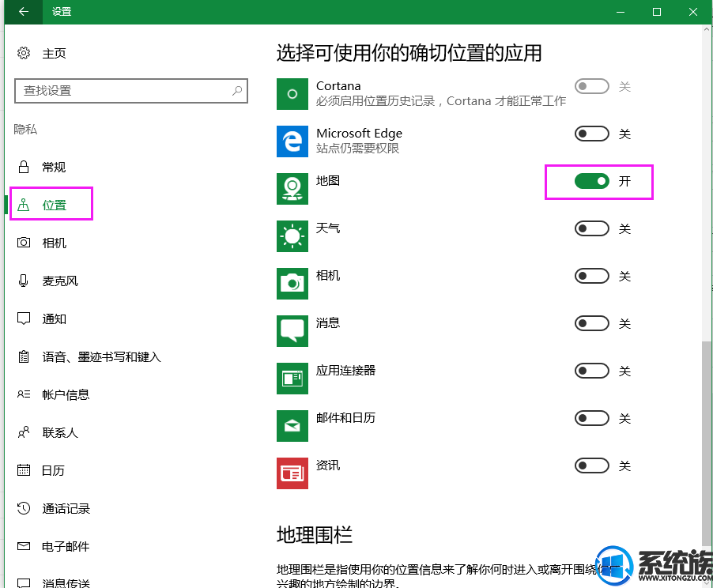Click the Speech and inking clipboard icon
713x588 pixels.
point(24,356)
